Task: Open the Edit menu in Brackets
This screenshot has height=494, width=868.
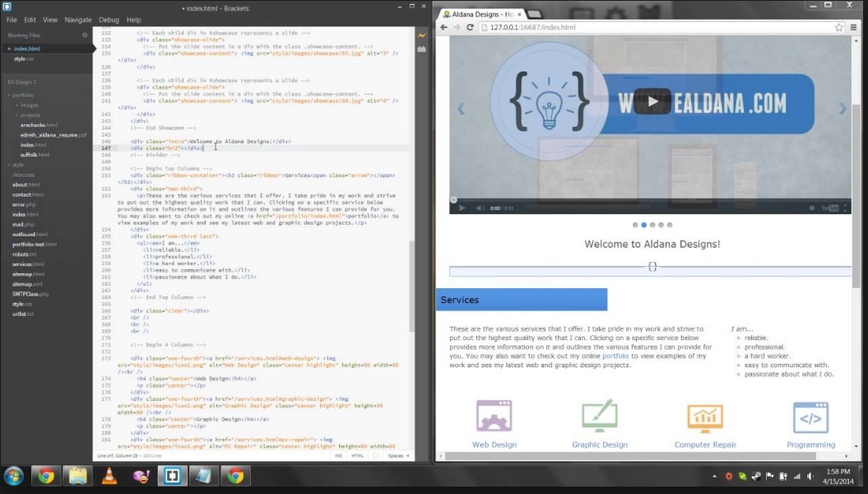Action: tap(30, 20)
